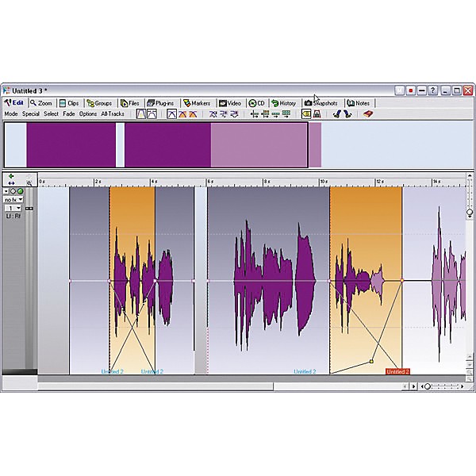This screenshot has width=476, height=476.
Task: Click the 12 s mark on ruler
Action: 379,182
